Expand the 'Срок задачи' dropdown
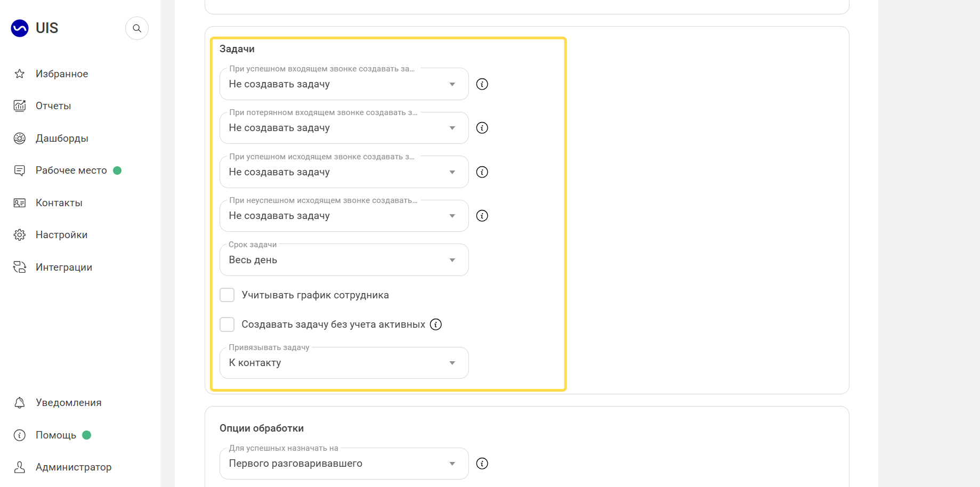Screen dimensions: 980x487 (x=344, y=260)
